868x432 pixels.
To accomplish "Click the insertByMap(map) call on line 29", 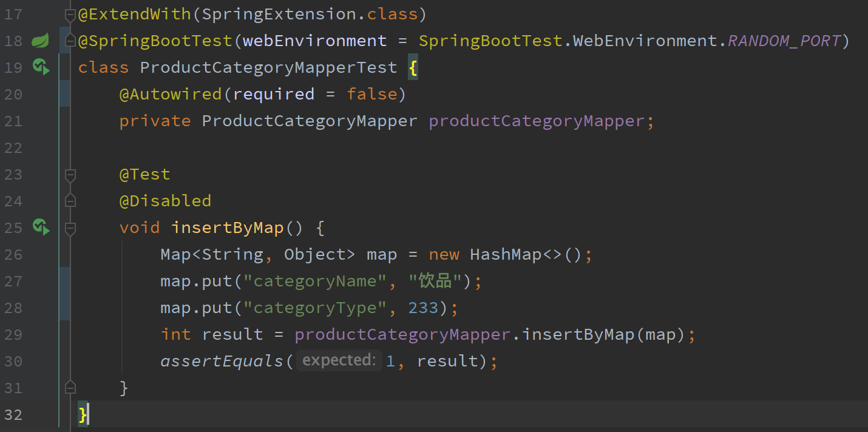I will (604, 334).
